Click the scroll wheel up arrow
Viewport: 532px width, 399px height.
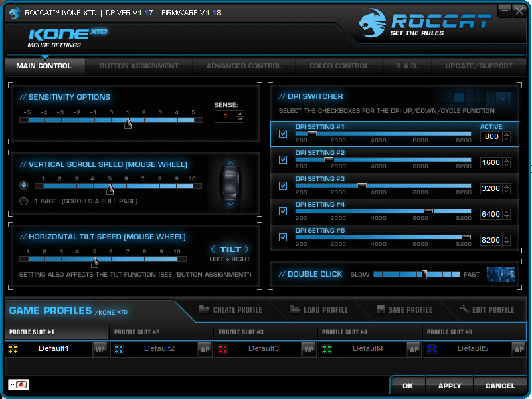230,164
